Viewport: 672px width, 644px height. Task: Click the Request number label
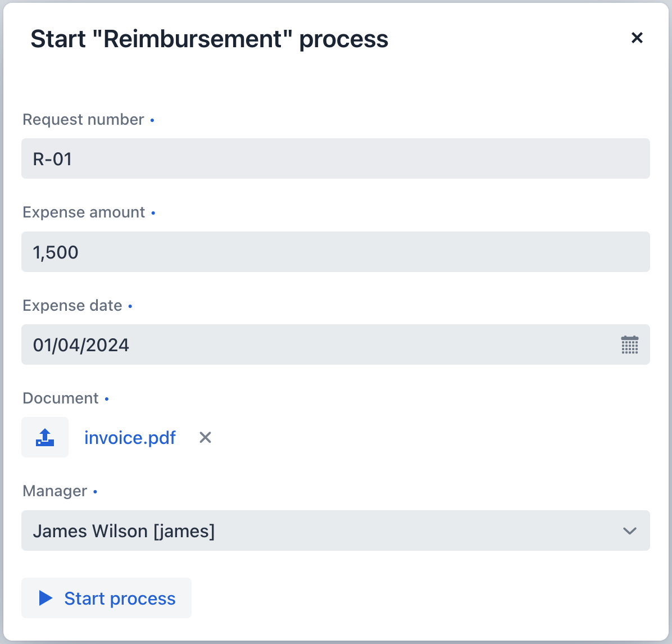pos(83,119)
